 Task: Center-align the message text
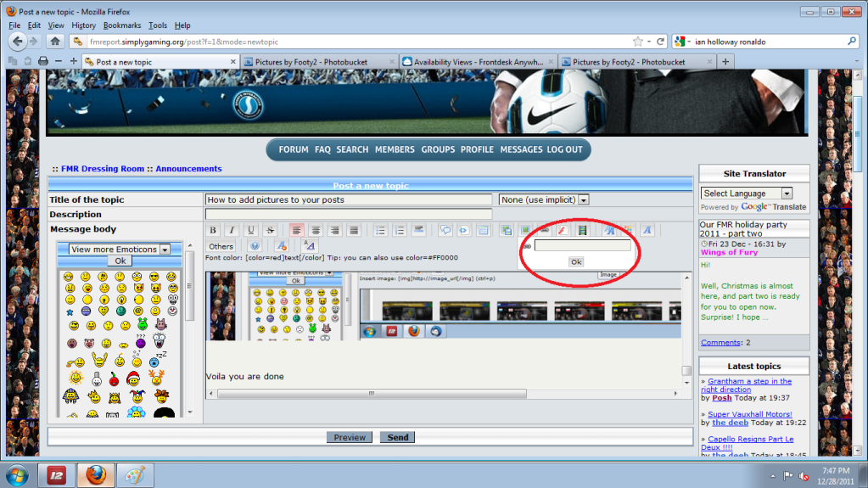tap(316, 231)
